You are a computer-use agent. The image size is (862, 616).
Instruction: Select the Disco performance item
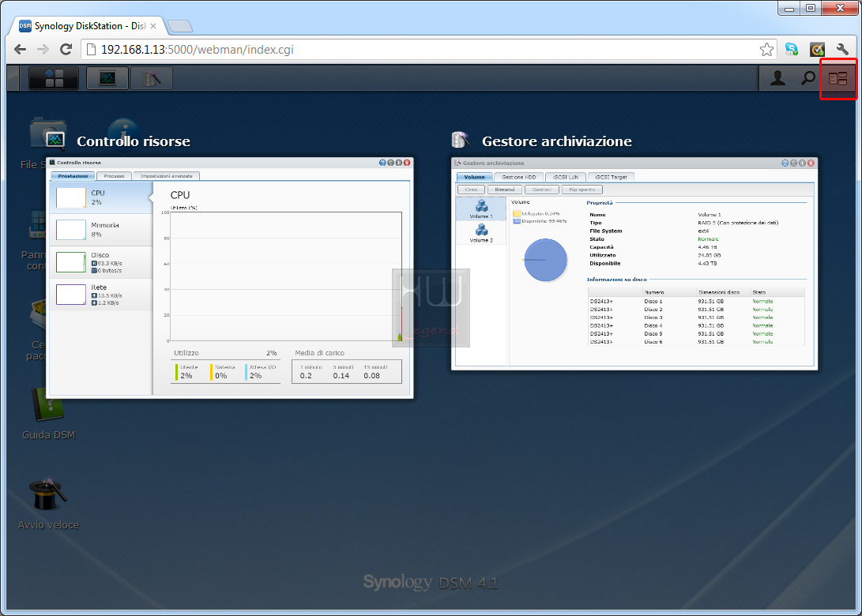click(x=100, y=262)
